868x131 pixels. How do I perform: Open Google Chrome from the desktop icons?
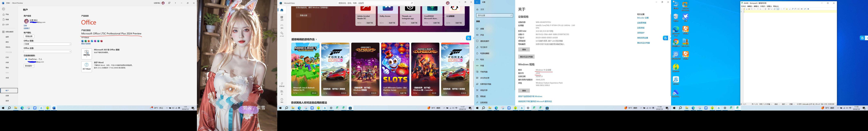click(x=676, y=42)
